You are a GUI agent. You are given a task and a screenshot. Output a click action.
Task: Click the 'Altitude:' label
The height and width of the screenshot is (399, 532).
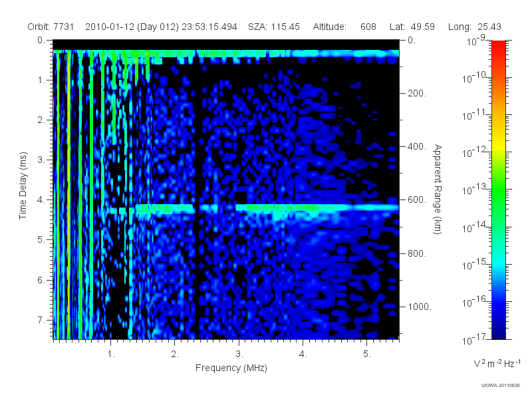click(x=329, y=27)
